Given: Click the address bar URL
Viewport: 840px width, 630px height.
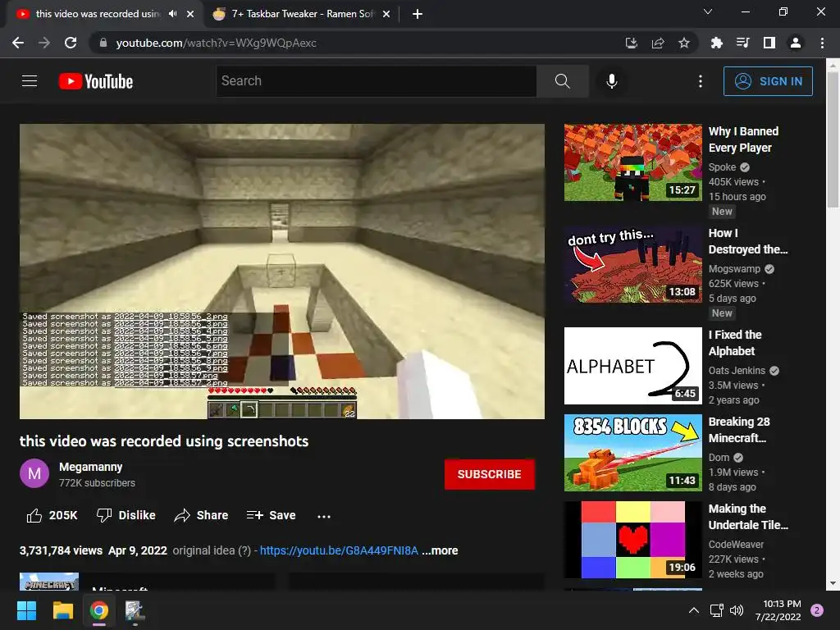Looking at the screenshot, I should pos(216,43).
